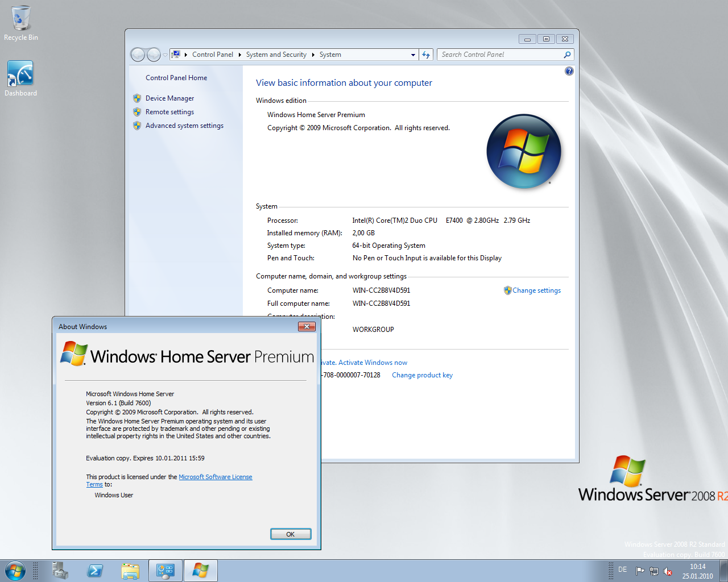Screen dimensions: 728x582
Task: Click Change product key link
Action: click(x=422, y=375)
